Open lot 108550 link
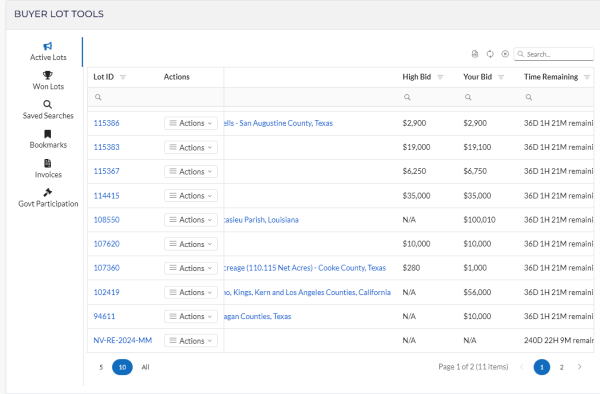Screen dimensions: 600x394 106,220
